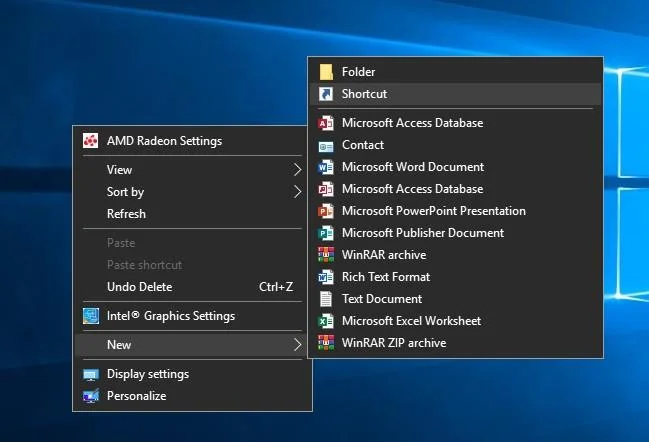Image resolution: width=649 pixels, height=442 pixels.
Task: Expand the View submenu arrow
Action: click(x=297, y=170)
